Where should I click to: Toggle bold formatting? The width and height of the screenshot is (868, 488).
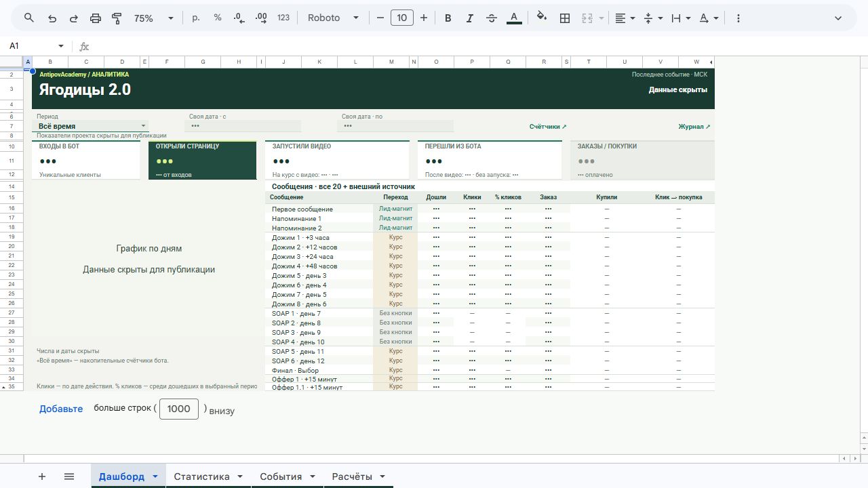click(448, 18)
